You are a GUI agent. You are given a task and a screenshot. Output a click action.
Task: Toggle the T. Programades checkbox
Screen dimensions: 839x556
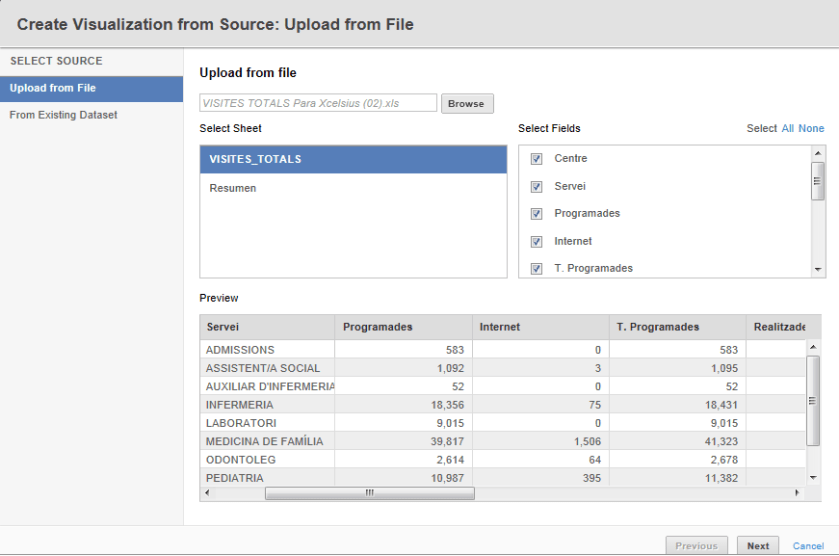click(537, 268)
